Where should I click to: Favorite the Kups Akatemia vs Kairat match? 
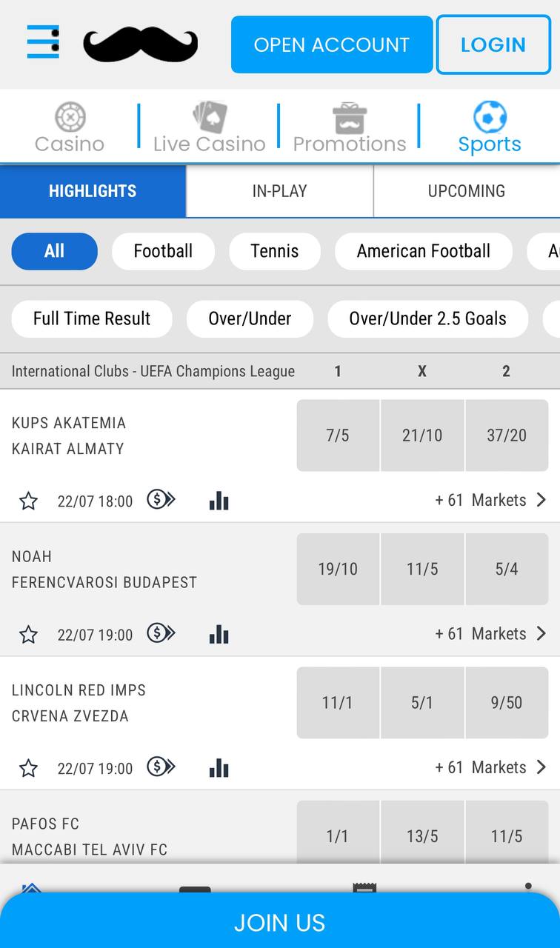point(28,501)
